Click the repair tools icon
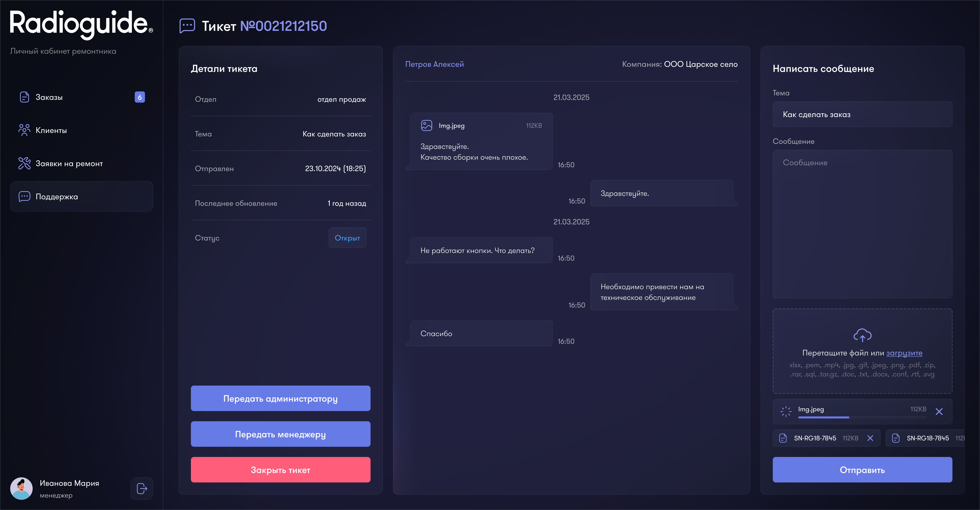This screenshot has height=510, width=980. pyautogui.click(x=24, y=163)
